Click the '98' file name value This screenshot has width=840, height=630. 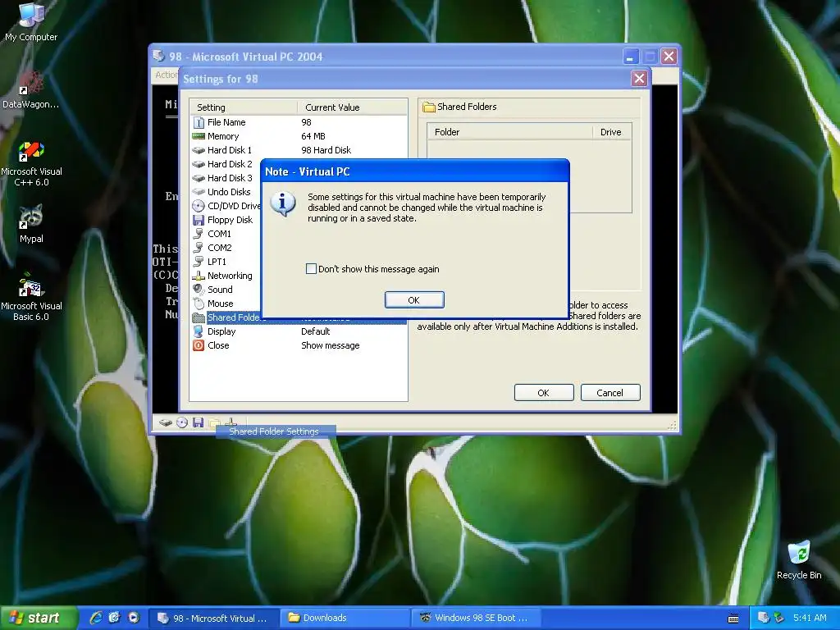click(x=307, y=122)
